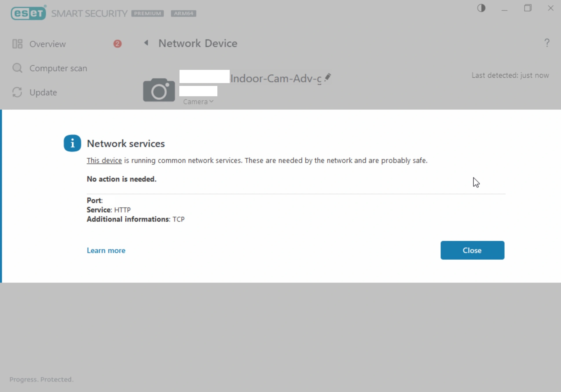Go back with the arrow beside Network Device
This screenshot has height=392, width=561.
[x=146, y=43]
